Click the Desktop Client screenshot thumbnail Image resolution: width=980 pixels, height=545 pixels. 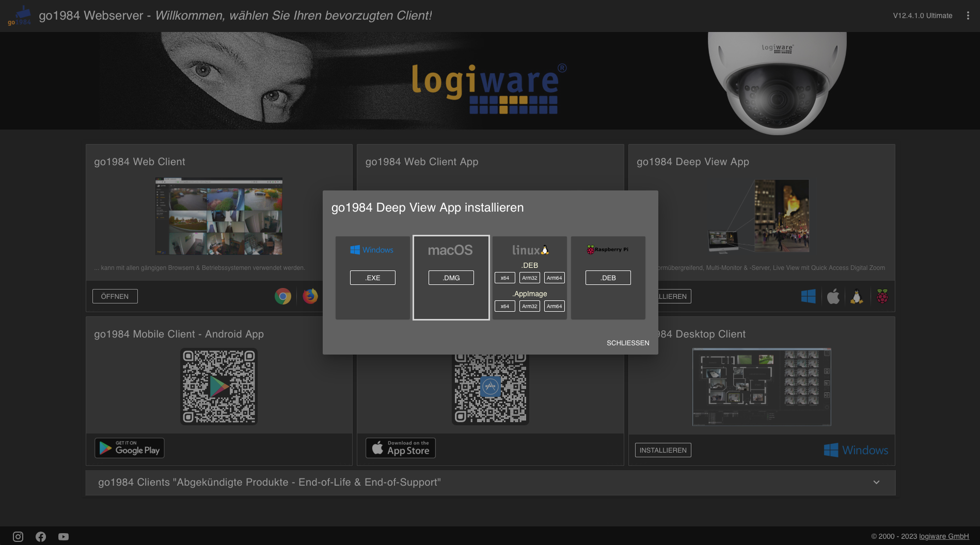[761, 387]
